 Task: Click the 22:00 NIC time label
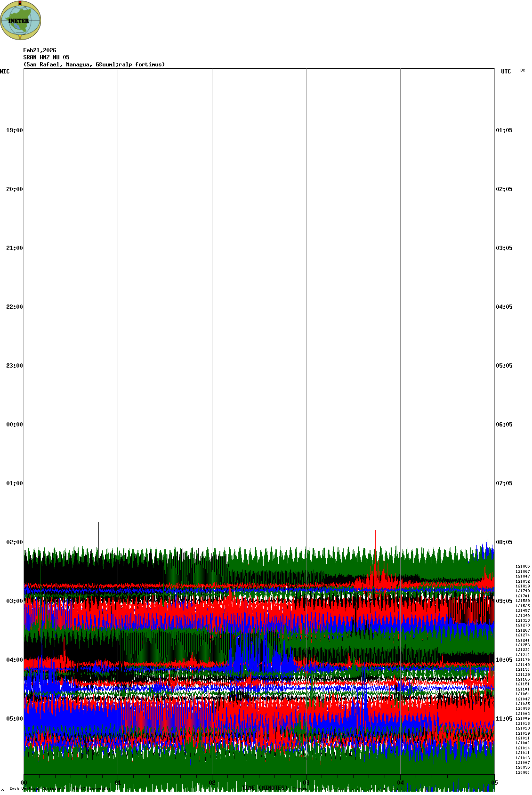click(x=14, y=307)
